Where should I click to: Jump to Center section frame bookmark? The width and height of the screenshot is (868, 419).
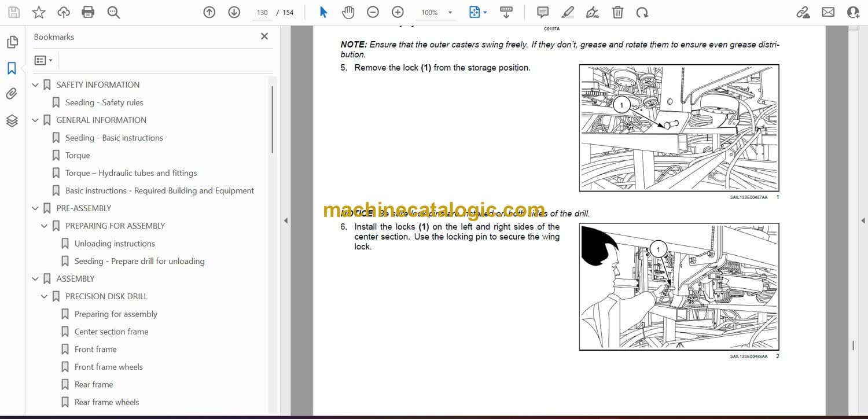(x=111, y=332)
